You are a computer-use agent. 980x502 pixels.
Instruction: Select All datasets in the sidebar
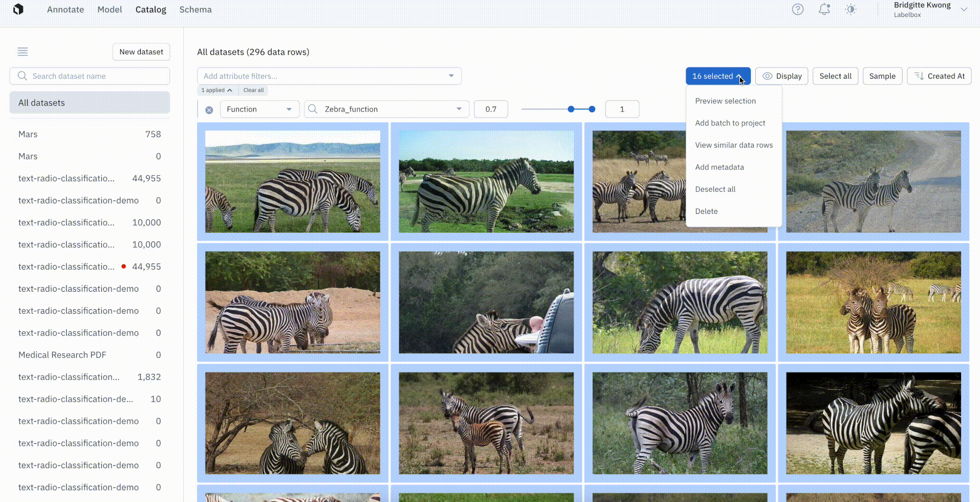pos(90,102)
